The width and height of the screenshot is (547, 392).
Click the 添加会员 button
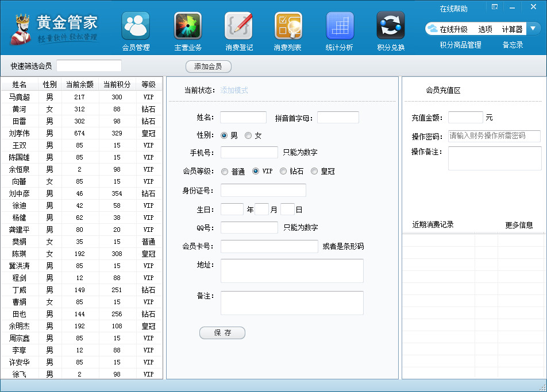pyautogui.click(x=208, y=67)
